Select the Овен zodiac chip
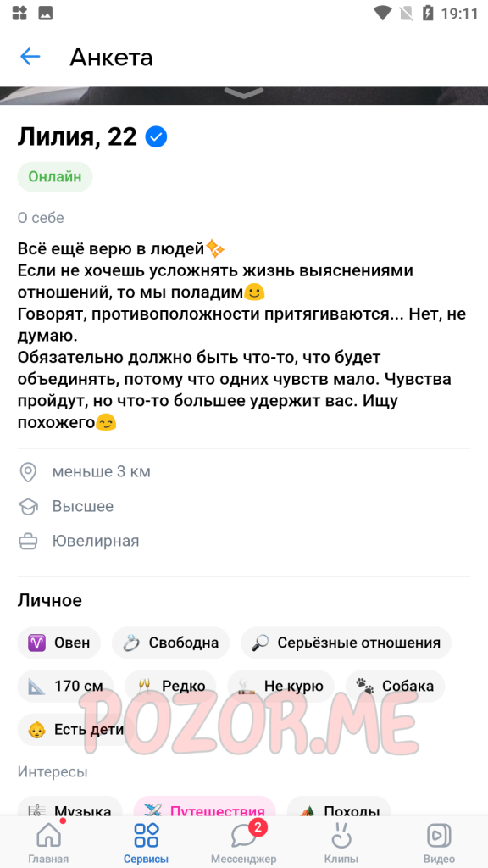The image size is (488, 868). pos(59,643)
